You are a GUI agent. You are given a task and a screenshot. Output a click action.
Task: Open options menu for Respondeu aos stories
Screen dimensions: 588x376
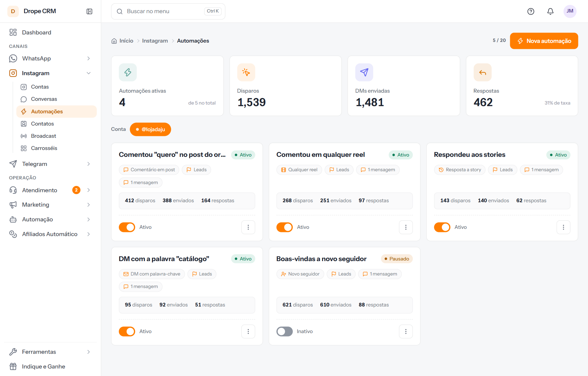click(x=564, y=227)
